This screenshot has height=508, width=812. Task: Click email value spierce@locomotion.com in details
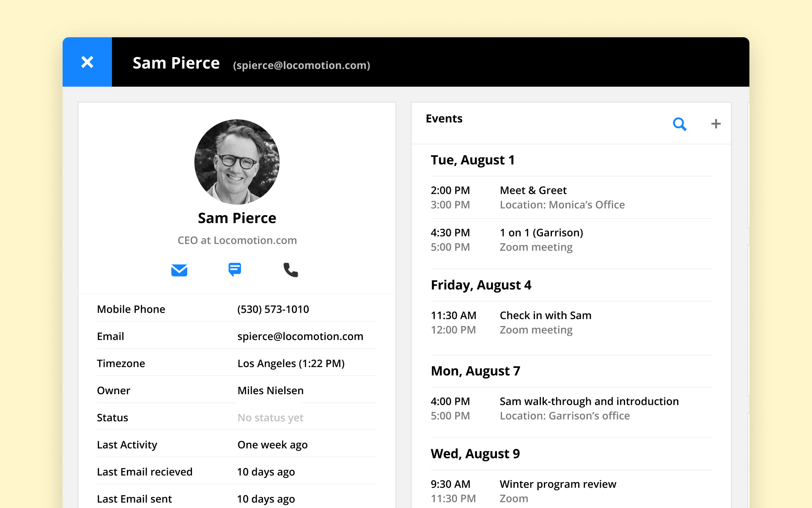point(300,337)
